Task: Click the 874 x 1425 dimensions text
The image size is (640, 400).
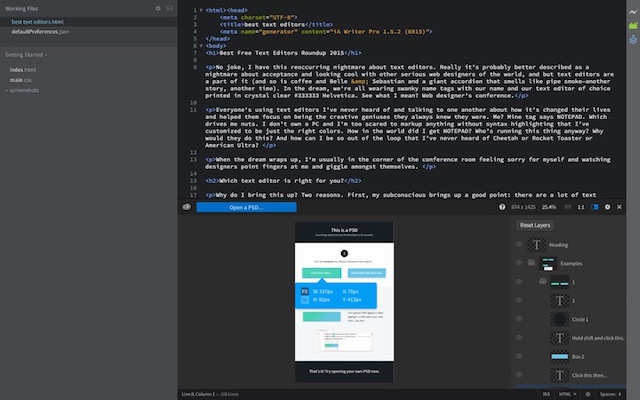Action: (523, 207)
